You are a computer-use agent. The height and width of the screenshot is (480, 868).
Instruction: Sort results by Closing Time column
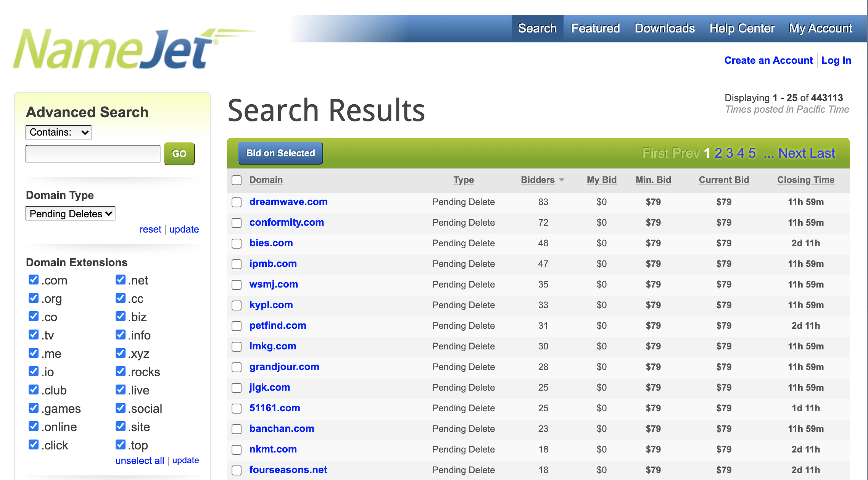(x=806, y=180)
